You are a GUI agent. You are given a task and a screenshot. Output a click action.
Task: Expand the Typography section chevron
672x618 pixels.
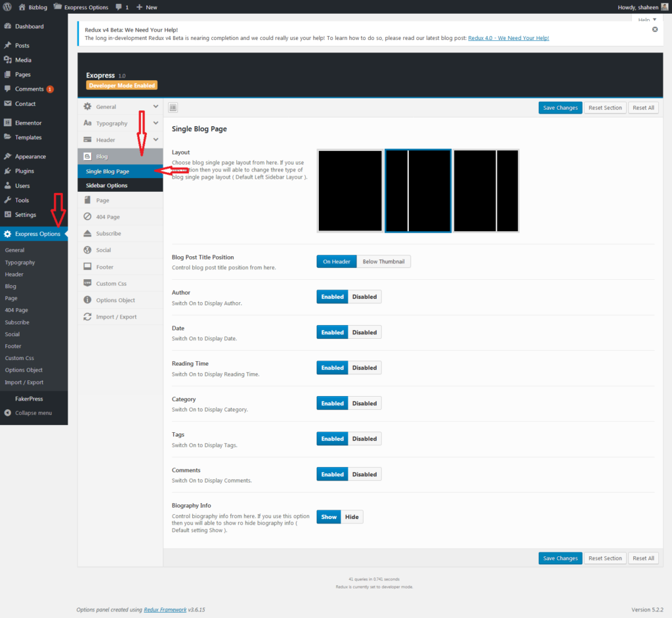(x=156, y=123)
